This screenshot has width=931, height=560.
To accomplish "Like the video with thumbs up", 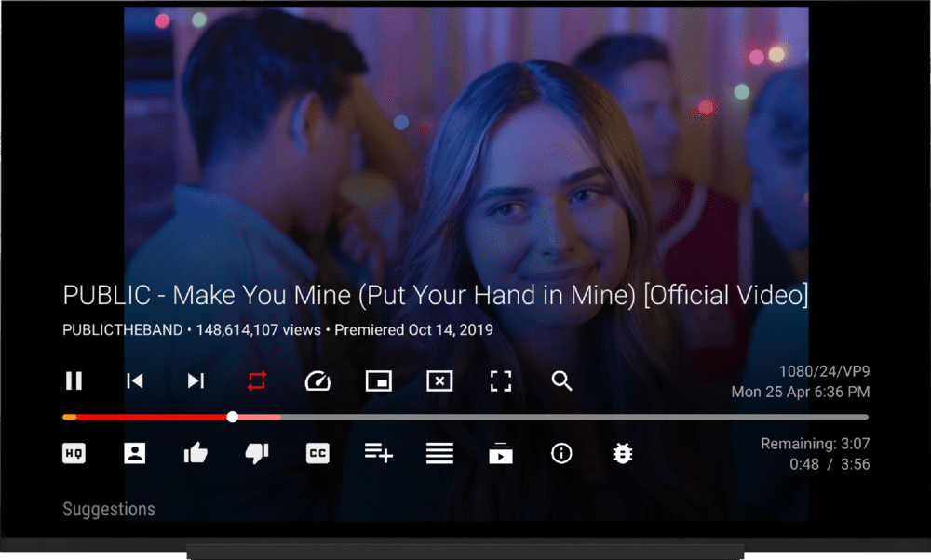I will click(196, 454).
